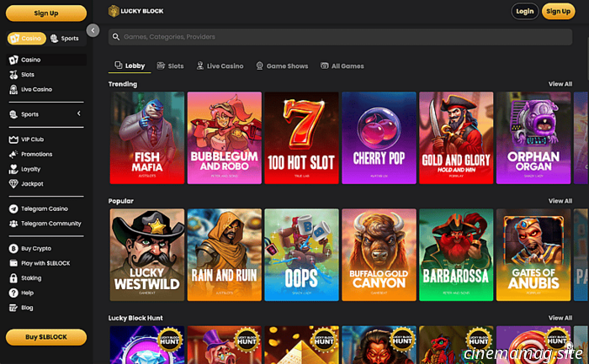Open Telegram Casino from sidebar icon
Image resolution: width=589 pixels, height=364 pixels.
(13, 208)
